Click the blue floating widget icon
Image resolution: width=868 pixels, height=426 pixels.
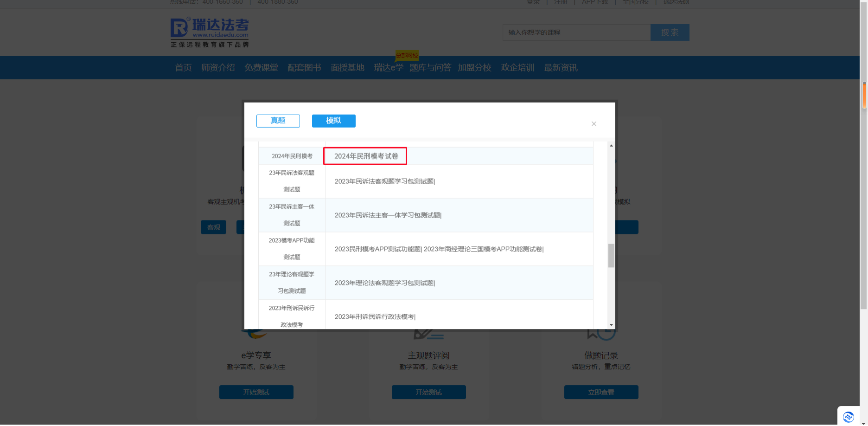tap(848, 417)
